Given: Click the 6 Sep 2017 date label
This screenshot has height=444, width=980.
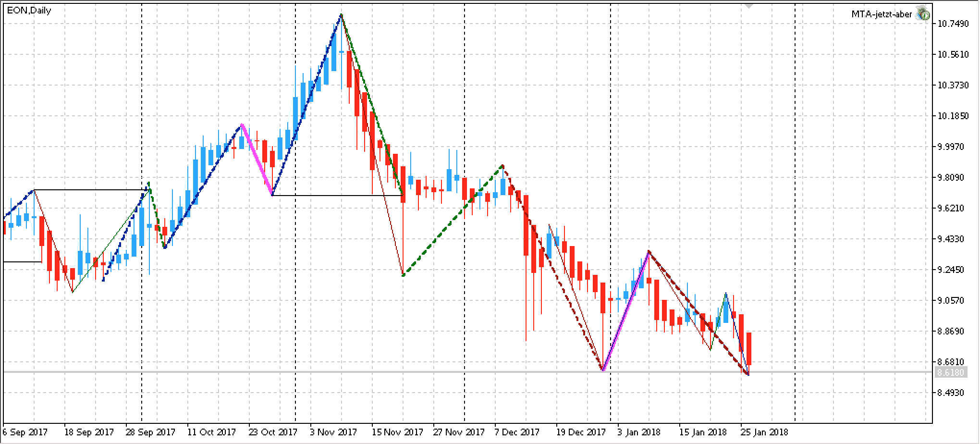Looking at the screenshot, I should (x=25, y=432).
